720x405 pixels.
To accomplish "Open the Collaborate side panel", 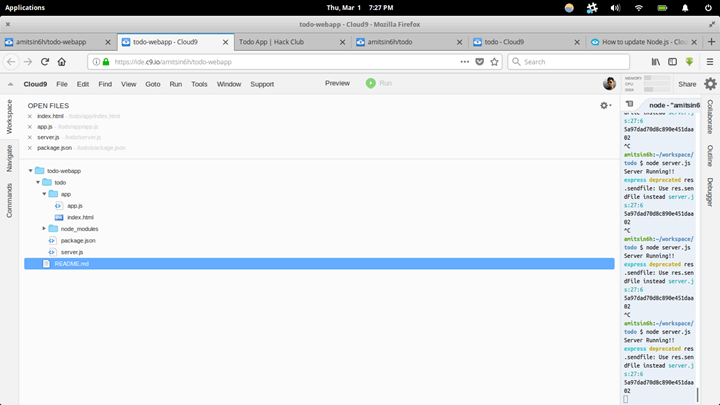I will click(710, 117).
